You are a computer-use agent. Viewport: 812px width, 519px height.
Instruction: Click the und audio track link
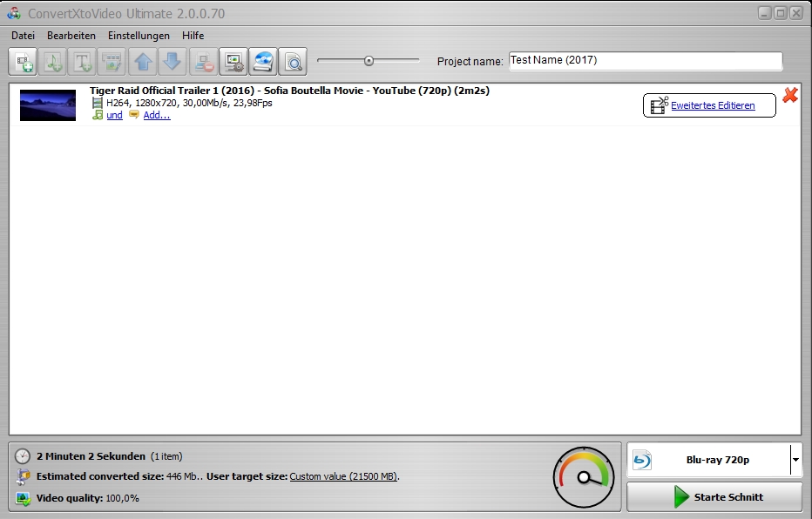point(114,115)
